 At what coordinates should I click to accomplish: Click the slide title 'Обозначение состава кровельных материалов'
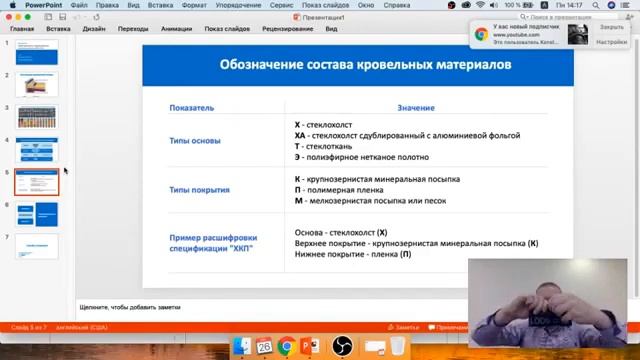[365, 64]
